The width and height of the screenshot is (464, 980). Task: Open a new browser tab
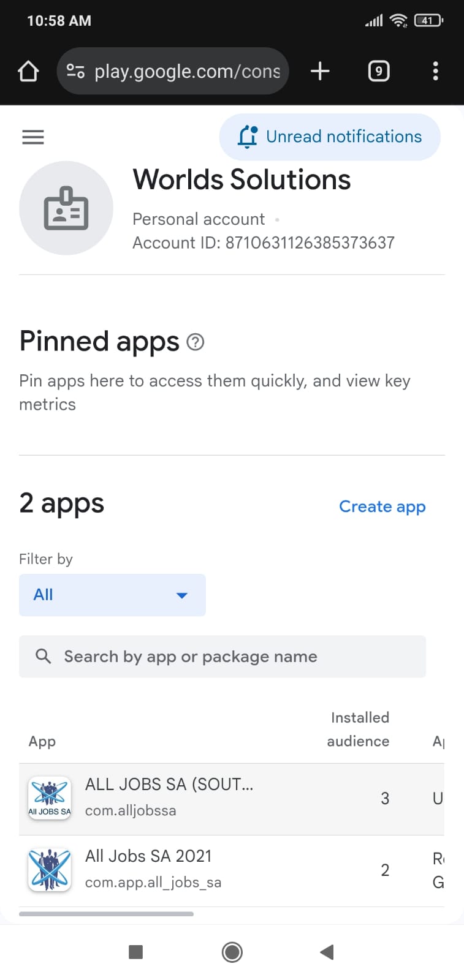[x=320, y=72]
